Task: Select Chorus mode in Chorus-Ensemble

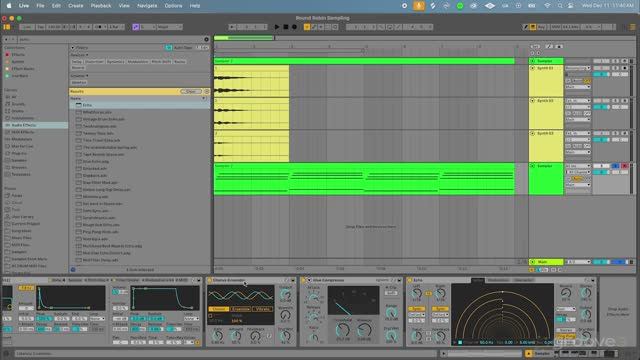Action: tap(219, 309)
